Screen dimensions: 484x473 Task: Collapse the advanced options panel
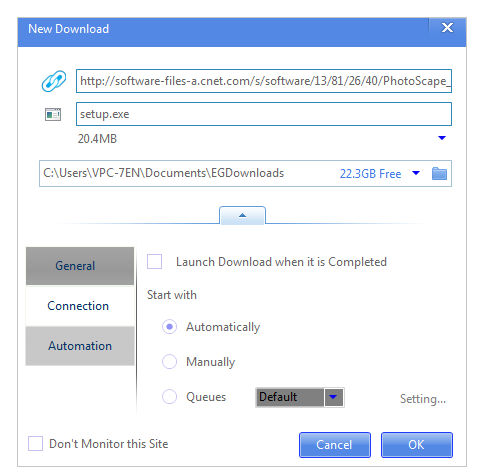(242, 215)
